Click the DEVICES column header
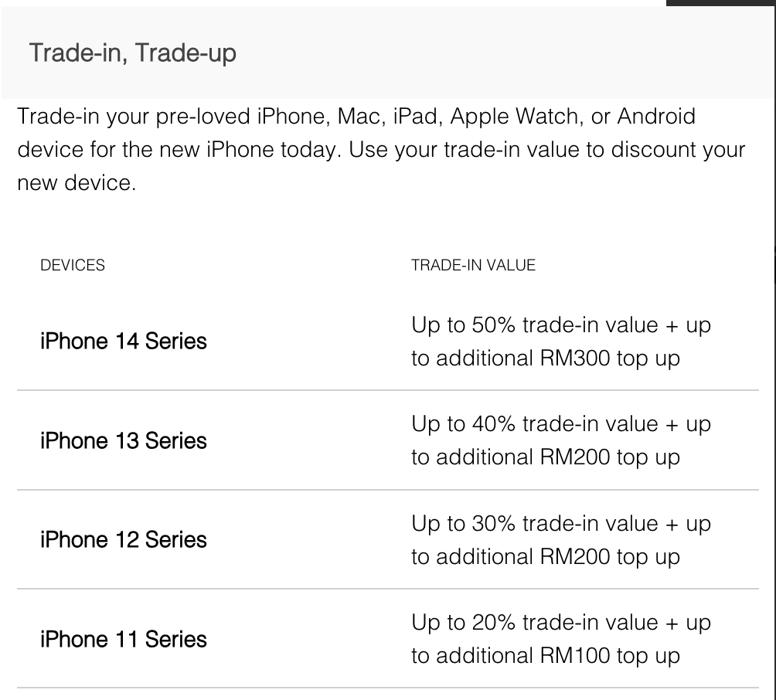This screenshot has width=776, height=700. pyautogui.click(x=73, y=265)
